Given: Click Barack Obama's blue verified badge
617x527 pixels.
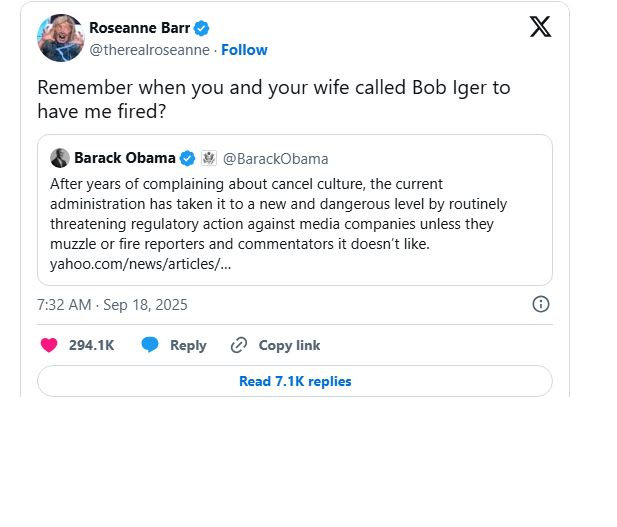Looking at the screenshot, I should (x=187, y=158).
